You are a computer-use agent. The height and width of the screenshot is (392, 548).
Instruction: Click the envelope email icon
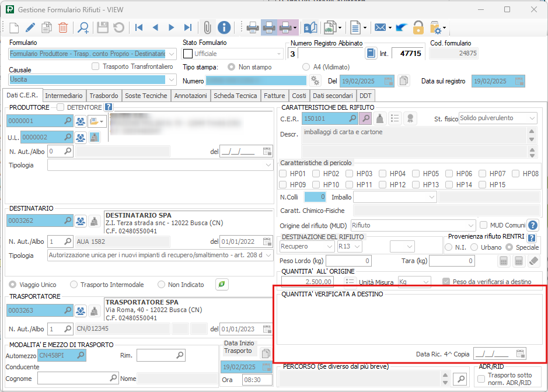tap(380, 27)
